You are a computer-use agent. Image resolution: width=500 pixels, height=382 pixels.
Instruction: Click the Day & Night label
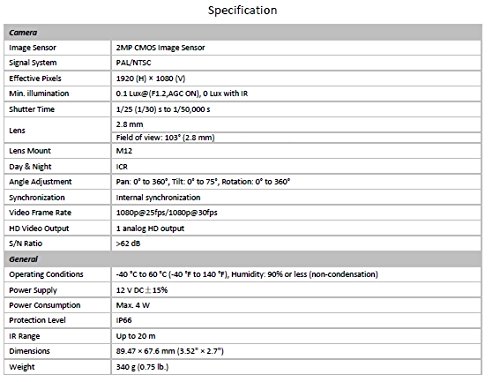[30, 167]
